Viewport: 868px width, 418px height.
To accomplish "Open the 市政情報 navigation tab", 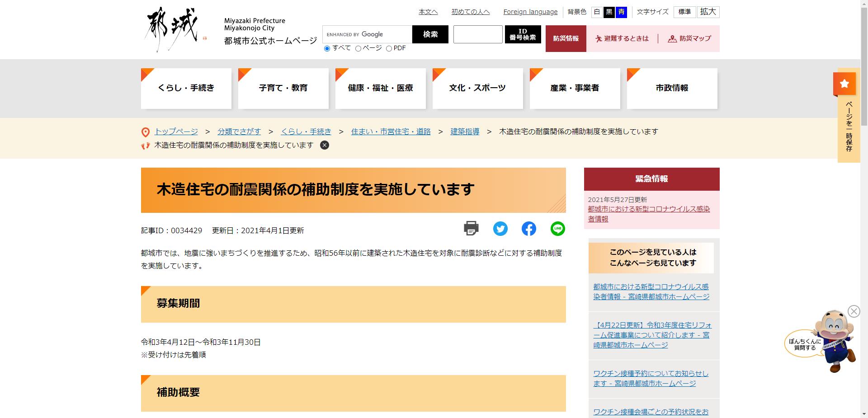I will (672, 89).
